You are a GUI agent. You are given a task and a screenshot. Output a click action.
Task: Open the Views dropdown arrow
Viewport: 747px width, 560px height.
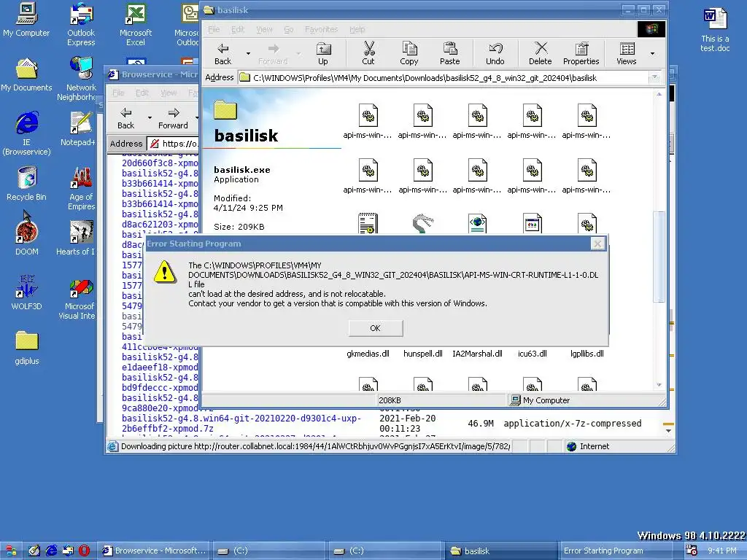(x=652, y=54)
